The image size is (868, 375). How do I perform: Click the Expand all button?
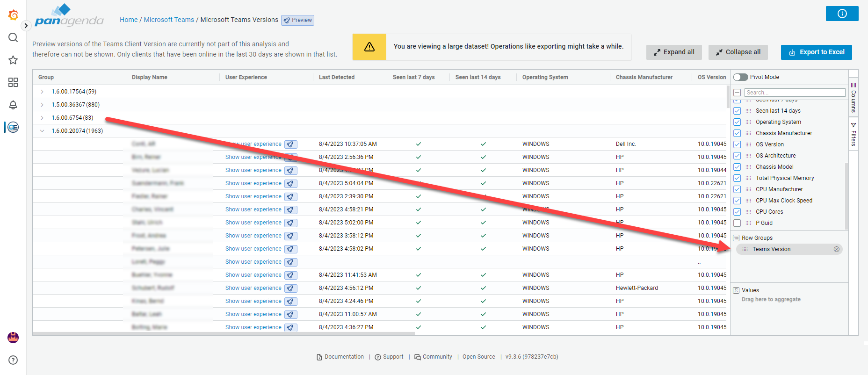[673, 52]
